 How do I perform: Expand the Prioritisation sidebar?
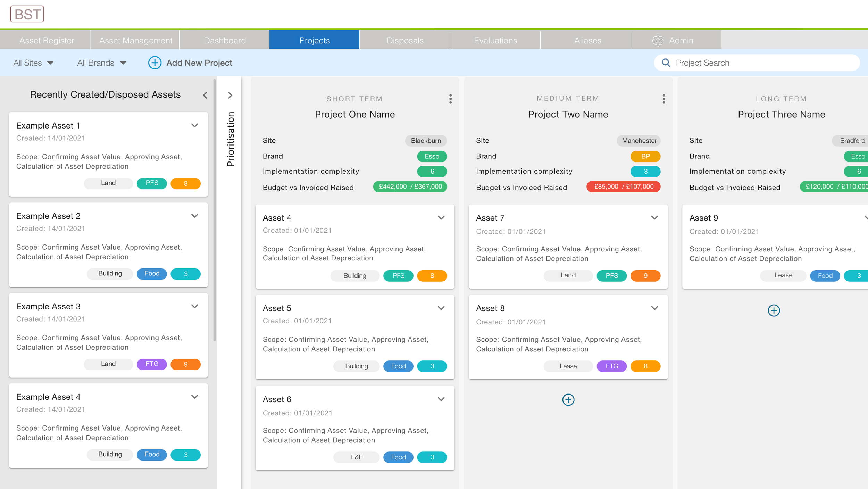click(x=230, y=96)
